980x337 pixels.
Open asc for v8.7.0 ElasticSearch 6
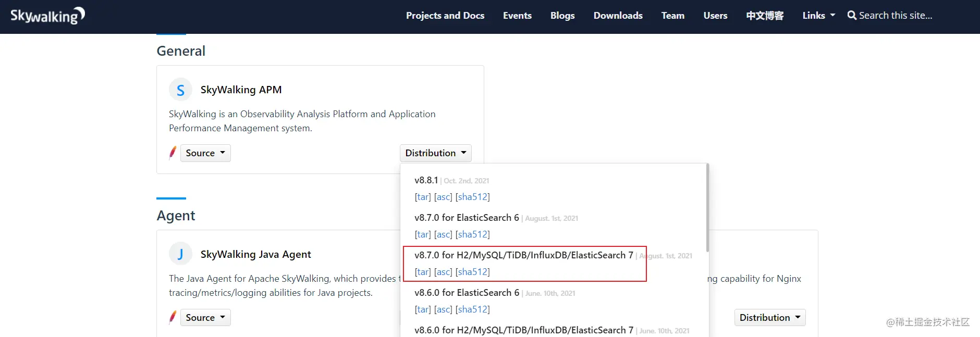[443, 234]
